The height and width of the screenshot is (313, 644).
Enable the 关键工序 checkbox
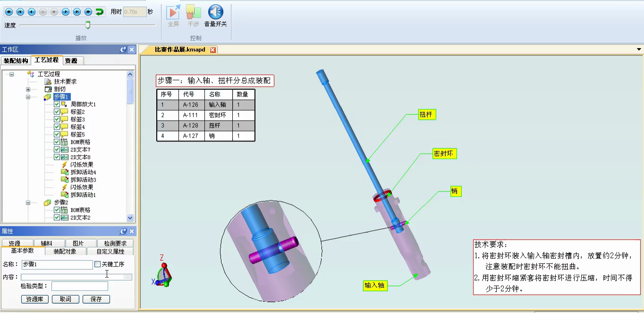point(98,264)
